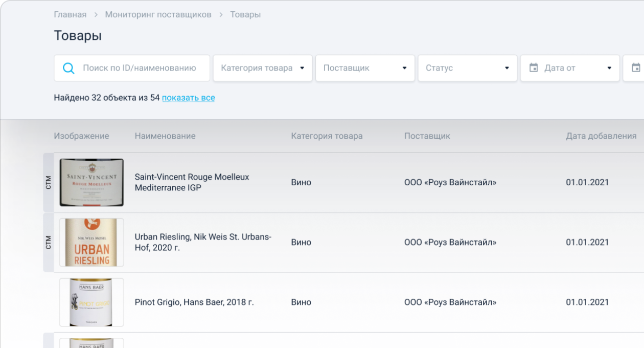Sort by Поставщик column header
The width and height of the screenshot is (644, 348).
point(427,136)
